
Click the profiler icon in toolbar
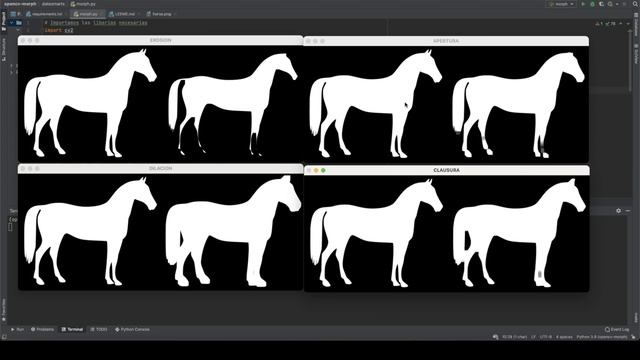[x=610, y=4]
